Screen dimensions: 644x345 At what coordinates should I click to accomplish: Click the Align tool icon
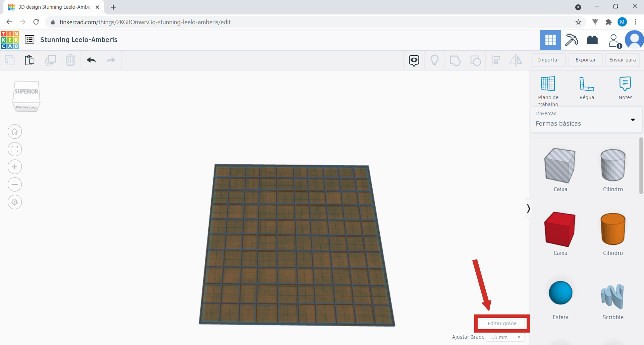point(496,60)
